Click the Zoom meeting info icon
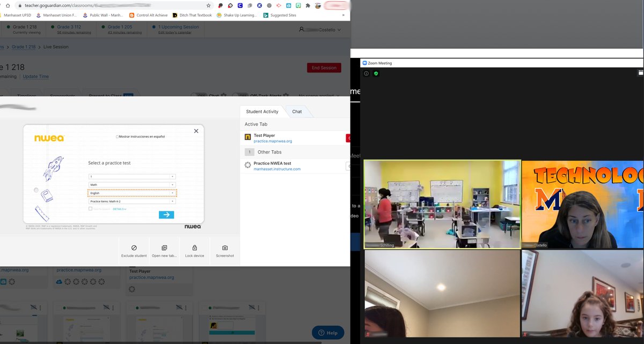644x344 pixels. click(x=367, y=74)
